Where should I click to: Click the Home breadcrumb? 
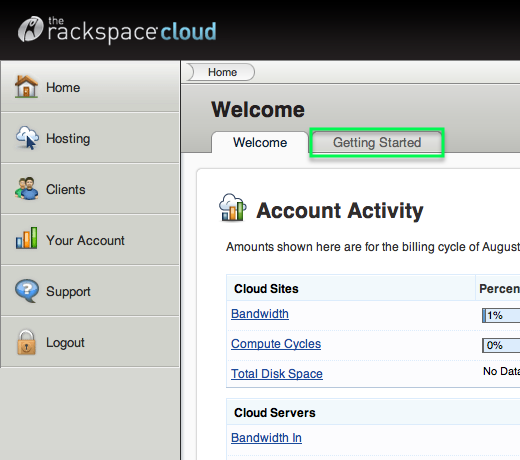222,72
